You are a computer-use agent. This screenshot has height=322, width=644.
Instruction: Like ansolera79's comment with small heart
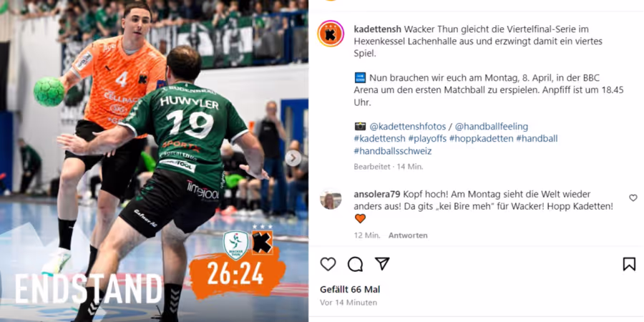pos(633,198)
